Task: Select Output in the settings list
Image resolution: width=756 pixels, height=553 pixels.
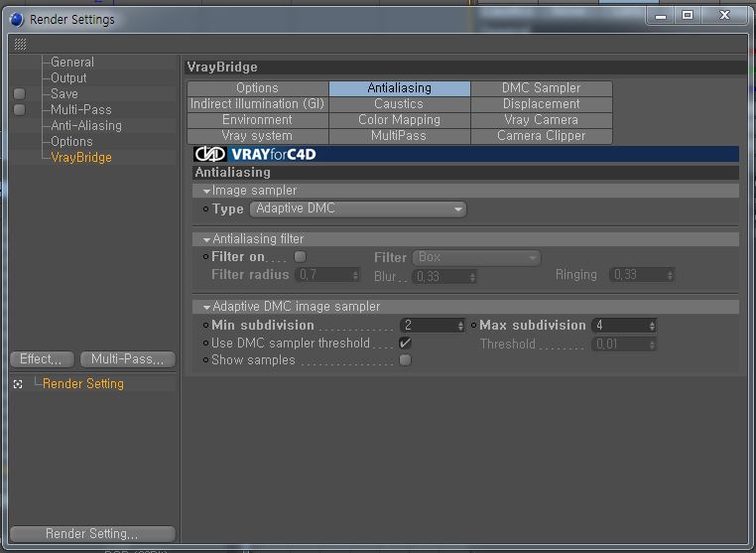Action: [x=68, y=78]
